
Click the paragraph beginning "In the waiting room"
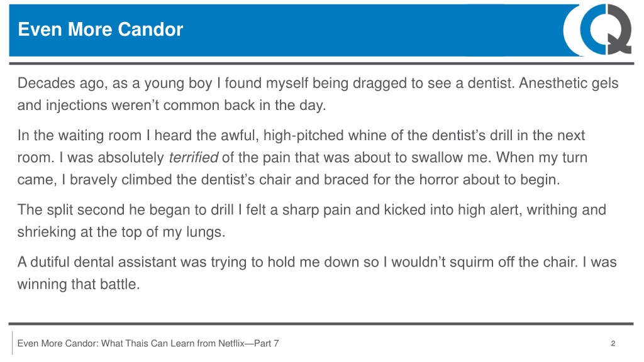click(302, 158)
